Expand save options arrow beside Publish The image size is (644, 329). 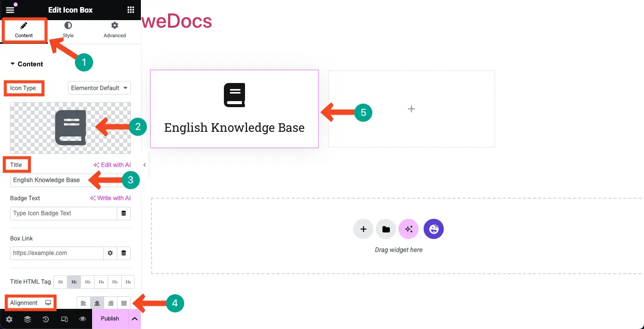(134, 319)
